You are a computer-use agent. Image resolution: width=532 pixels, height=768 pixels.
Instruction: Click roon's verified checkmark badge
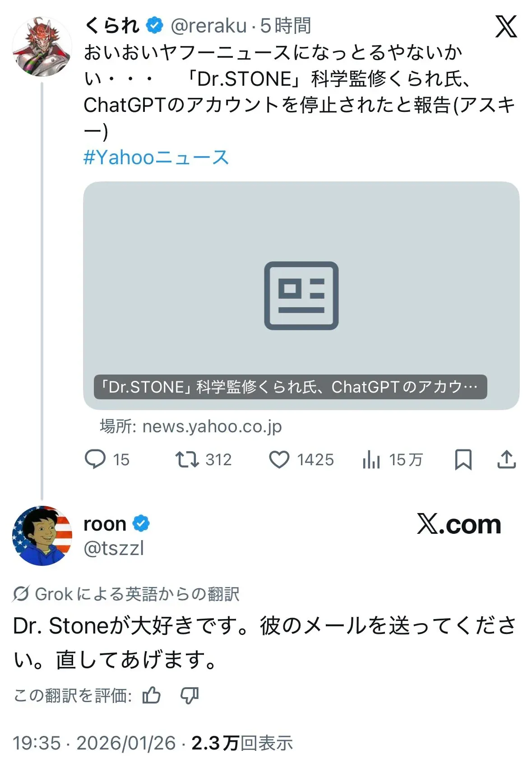[x=141, y=523]
